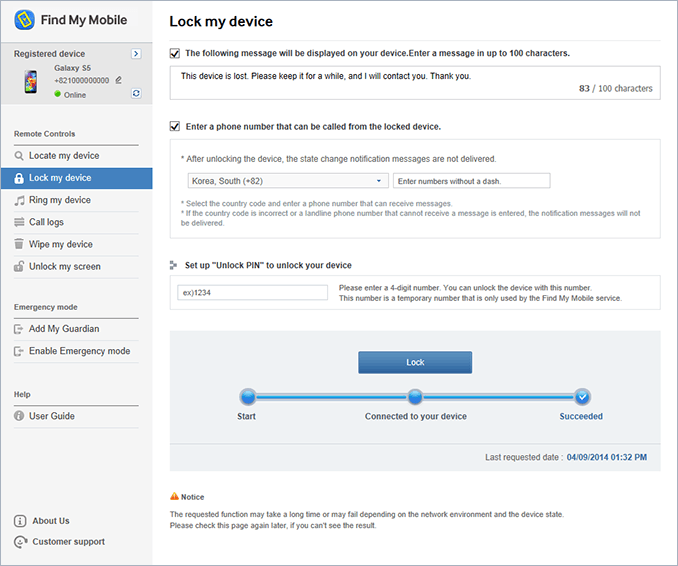This screenshot has width=678, height=566.
Task: Open Call logs in the sidebar
Action: coord(46,222)
